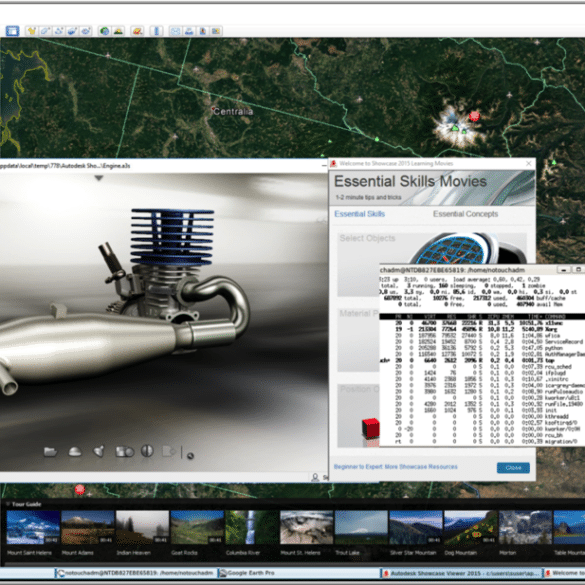Image resolution: width=585 pixels, height=585 pixels.
Task: Click the spotlight icon in Showcase viewer
Action: point(99,451)
